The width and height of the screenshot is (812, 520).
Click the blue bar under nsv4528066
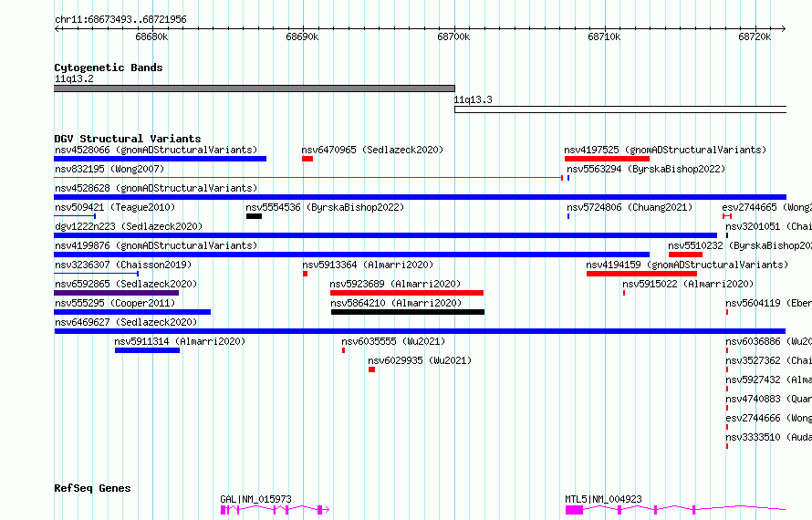pos(160,159)
